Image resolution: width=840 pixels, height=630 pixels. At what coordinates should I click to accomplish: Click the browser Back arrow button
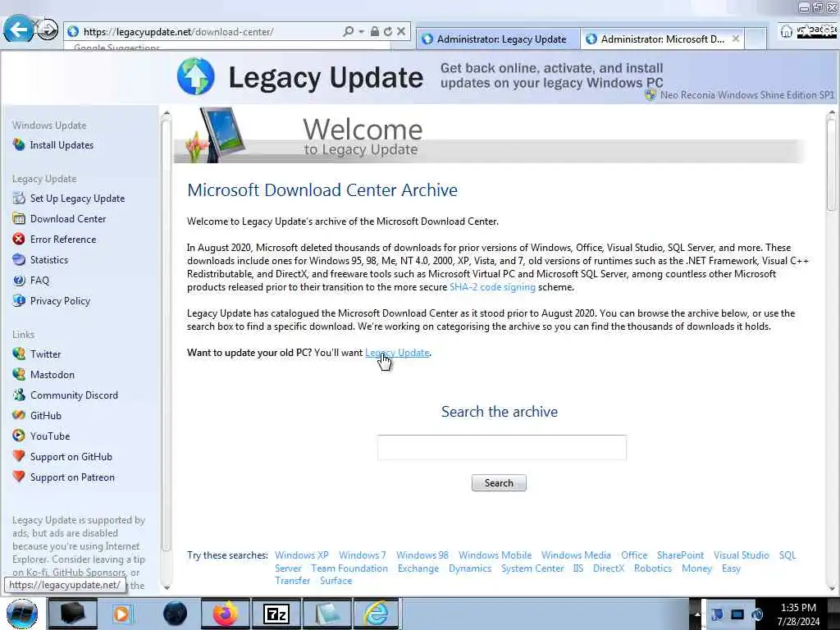[18, 29]
